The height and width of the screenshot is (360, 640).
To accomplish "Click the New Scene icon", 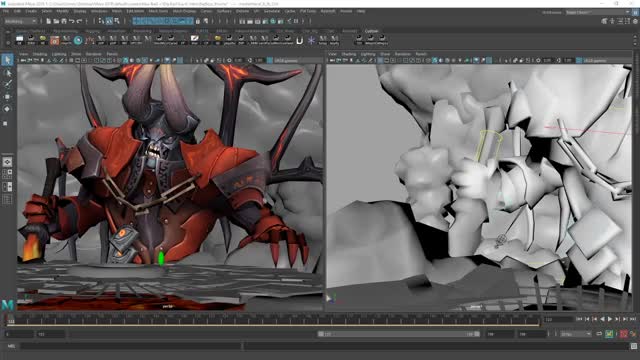I will pos(48,21).
